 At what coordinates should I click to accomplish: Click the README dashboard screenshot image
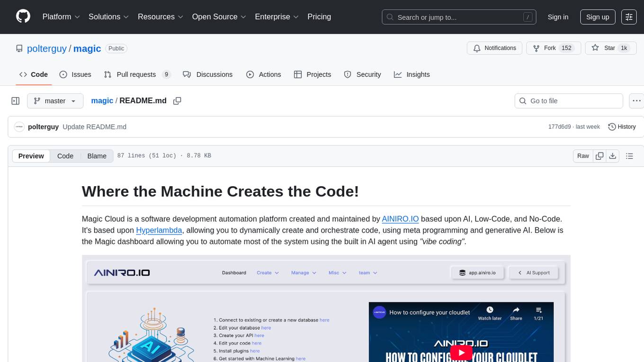(x=326, y=308)
